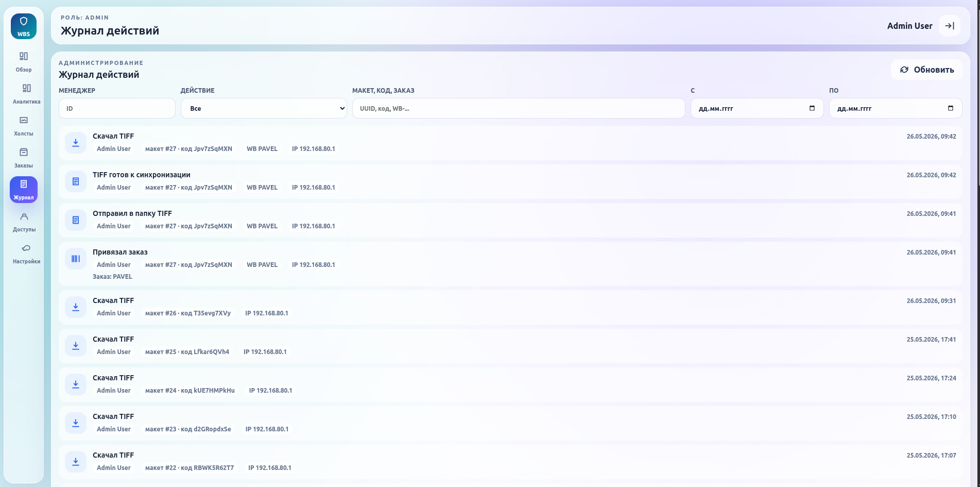980x487 pixels.
Task: Open the TIFF готов к синхронизации entry
Action: [x=510, y=181]
